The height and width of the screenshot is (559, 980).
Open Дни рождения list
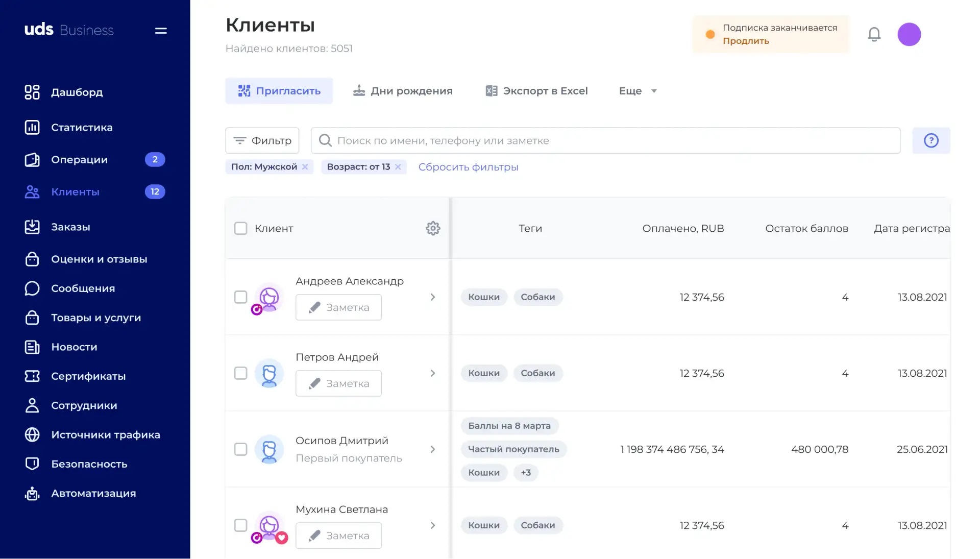click(403, 91)
